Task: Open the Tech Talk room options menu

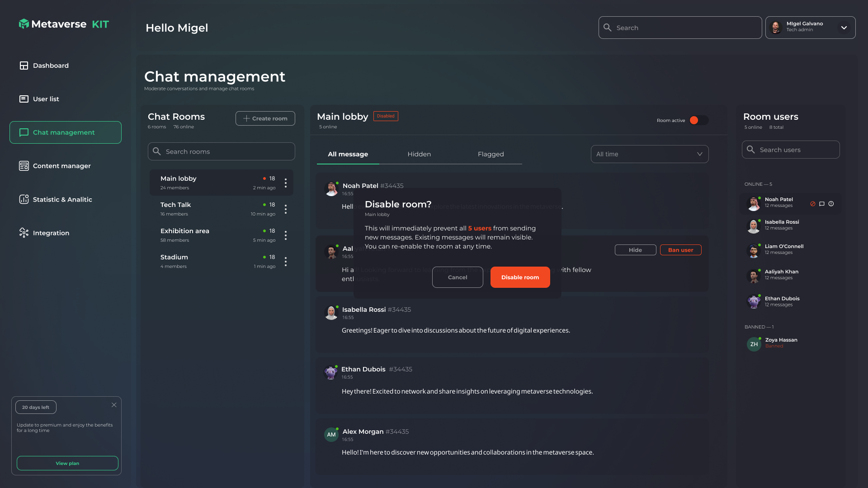Action: [x=286, y=209]
